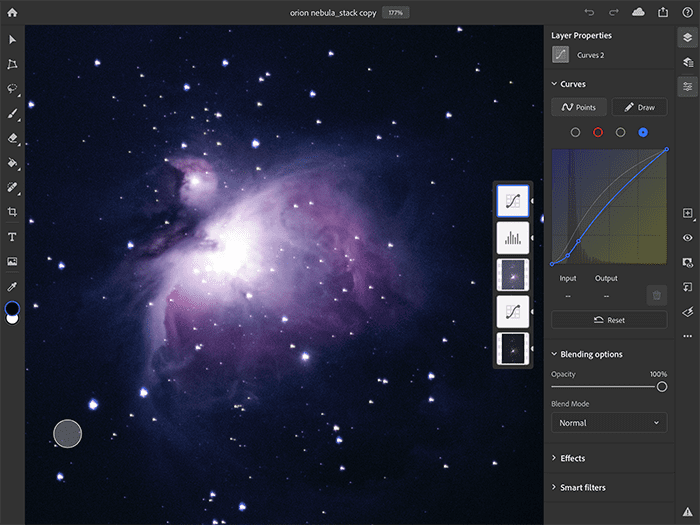Screen dimensions: 700x525
Task: Select the Lasso tool
Action: click(x=12, y=89)
